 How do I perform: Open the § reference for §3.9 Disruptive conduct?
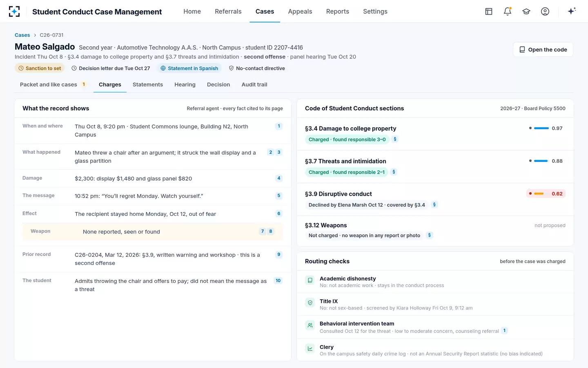pyautogui.click(x=434, y=205)
